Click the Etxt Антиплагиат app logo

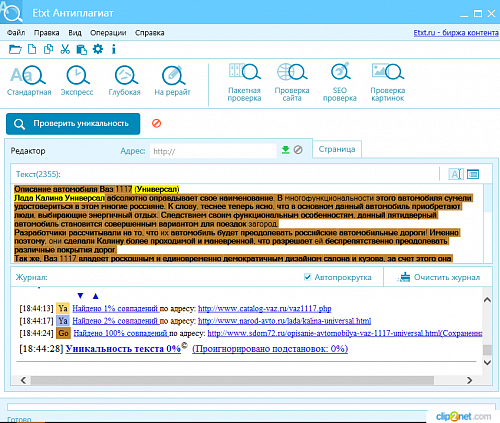[x=11, y=12]
